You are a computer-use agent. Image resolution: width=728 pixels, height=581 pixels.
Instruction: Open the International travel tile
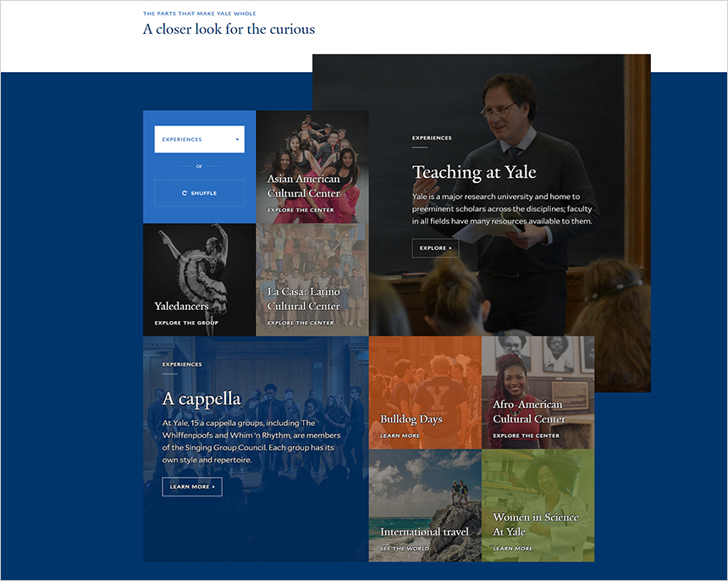point(425,506)
